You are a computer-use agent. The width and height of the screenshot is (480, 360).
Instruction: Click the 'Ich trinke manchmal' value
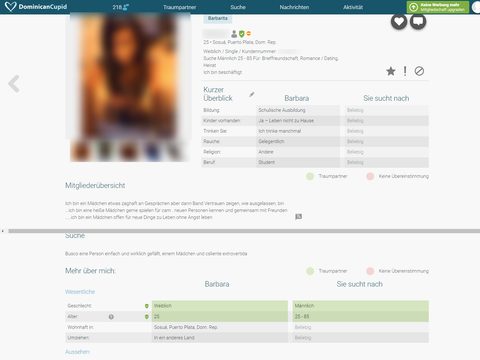[x=280, y=131]
